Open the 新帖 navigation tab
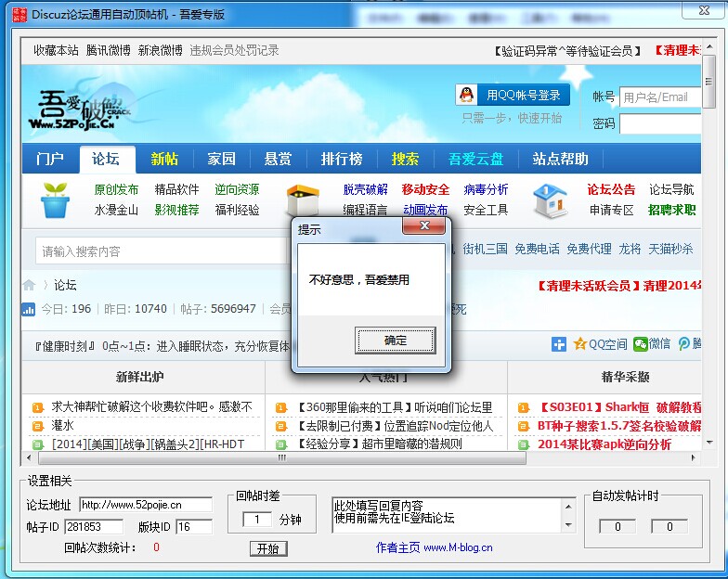Image resolution: width=728 pixels, height=579 pixels. [x=163, y=159]
